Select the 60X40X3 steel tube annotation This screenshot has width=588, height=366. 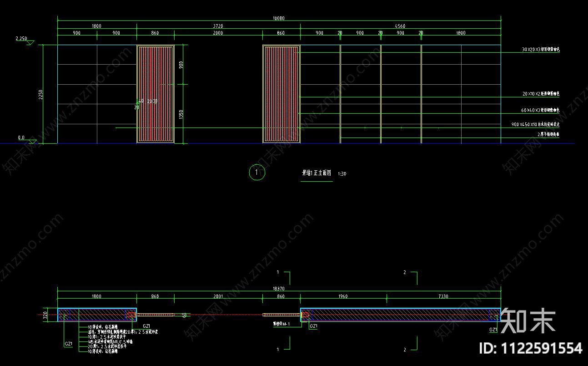pyautogui.click(x=540, y=110)
